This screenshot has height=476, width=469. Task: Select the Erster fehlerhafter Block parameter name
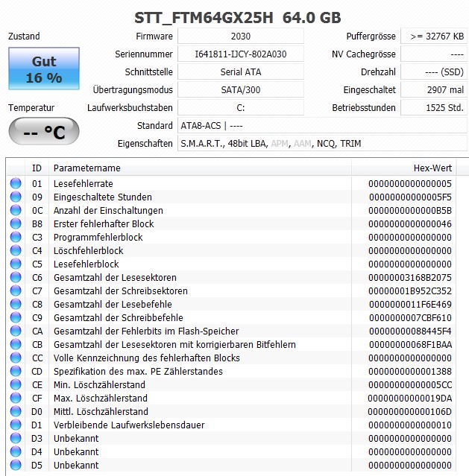(x=104, y=223)
